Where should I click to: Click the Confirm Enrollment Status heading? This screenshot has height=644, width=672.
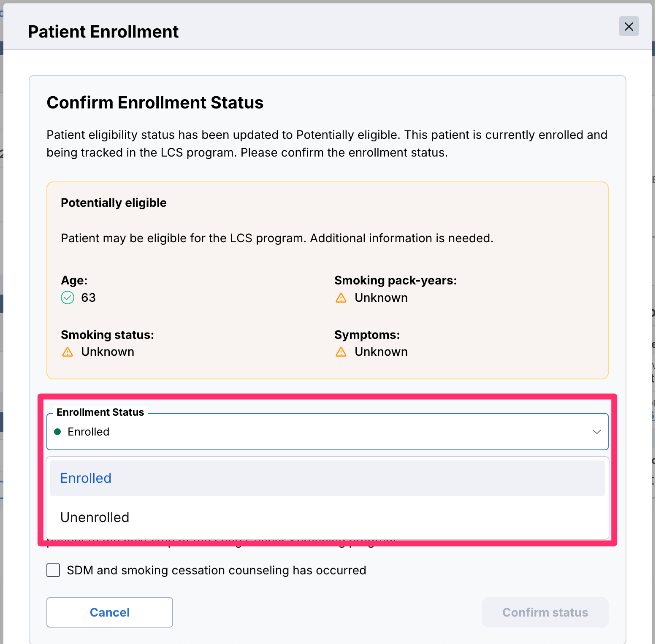pos(155,103)
